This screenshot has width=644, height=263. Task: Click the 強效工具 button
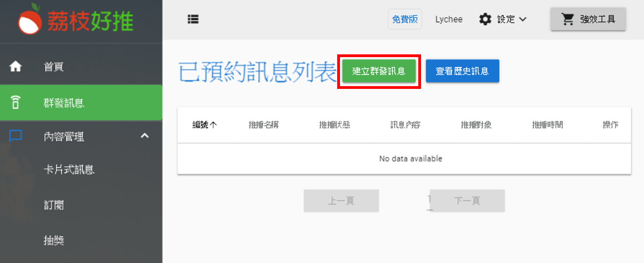pyautogui.click(x=588, y=19)
